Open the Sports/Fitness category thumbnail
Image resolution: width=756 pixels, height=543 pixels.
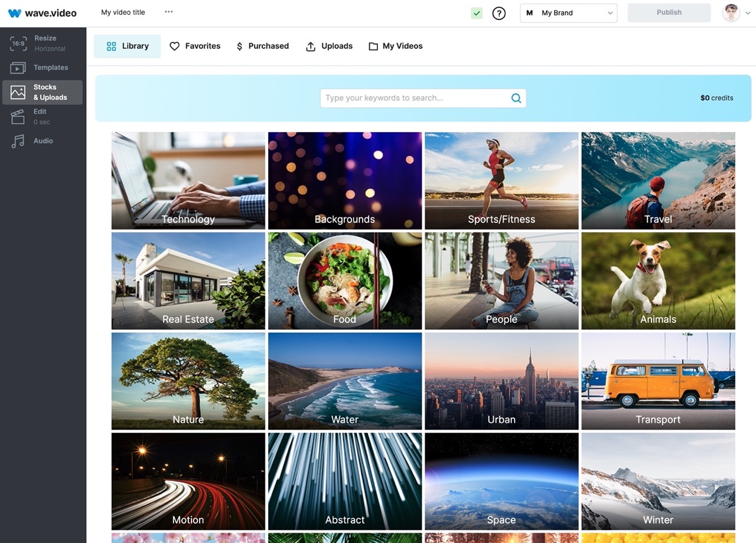(x=501, y=181)
